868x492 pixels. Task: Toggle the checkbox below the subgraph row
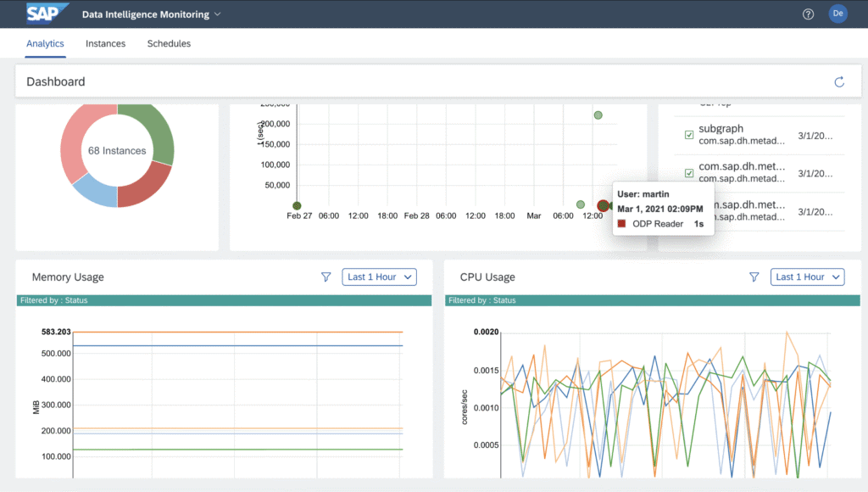(689, 173)
